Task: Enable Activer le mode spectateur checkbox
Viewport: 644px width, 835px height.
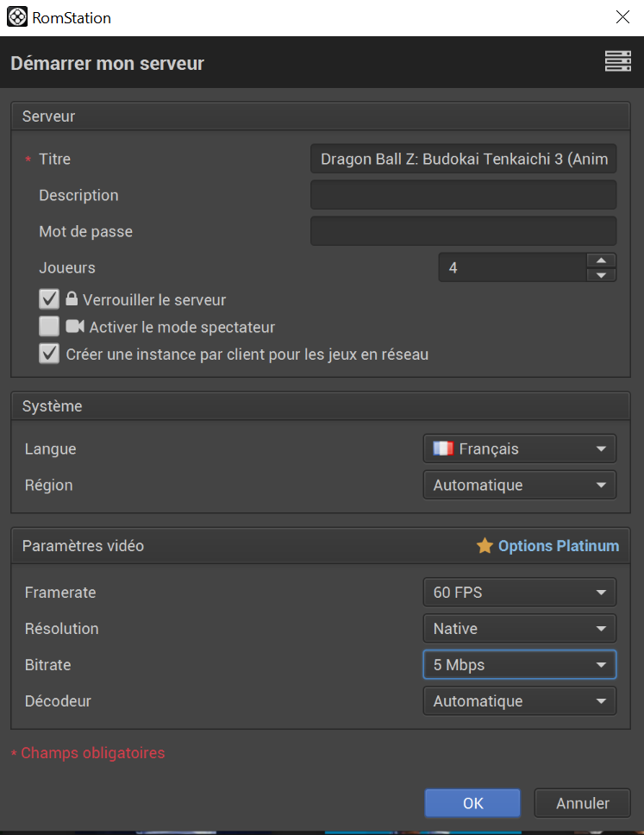Action: pyautogui.click(x=49, y=326)
